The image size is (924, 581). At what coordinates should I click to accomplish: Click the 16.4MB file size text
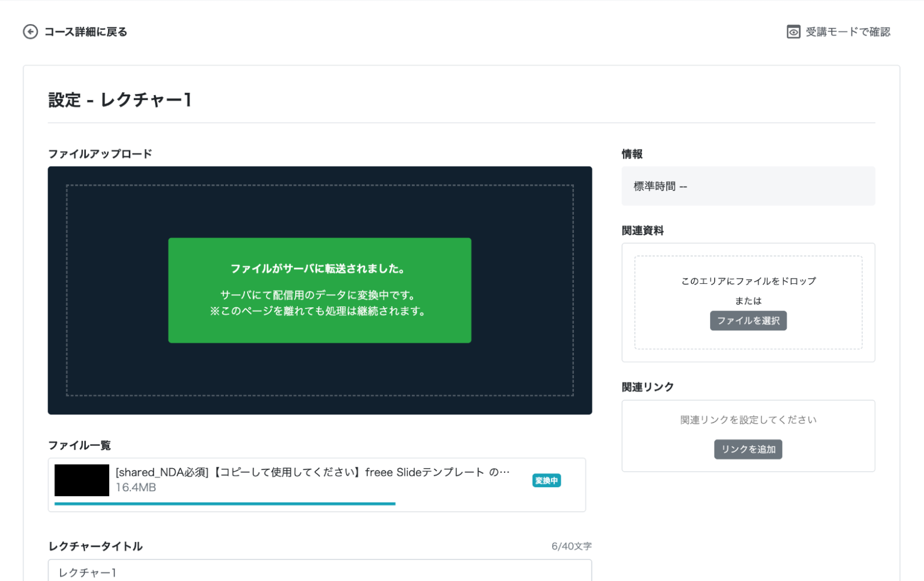click(x=136, y=488)
